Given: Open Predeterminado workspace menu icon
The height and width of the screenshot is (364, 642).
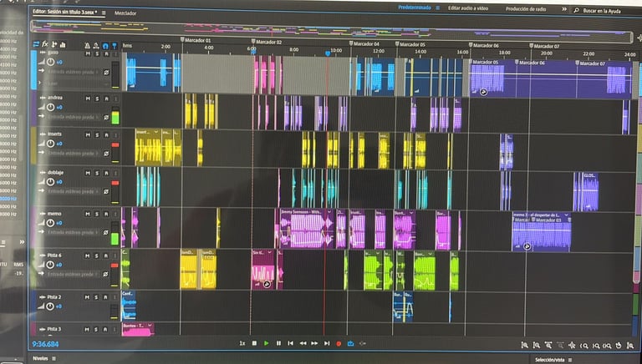Looking at the screenshot, I should pos(438,8).
